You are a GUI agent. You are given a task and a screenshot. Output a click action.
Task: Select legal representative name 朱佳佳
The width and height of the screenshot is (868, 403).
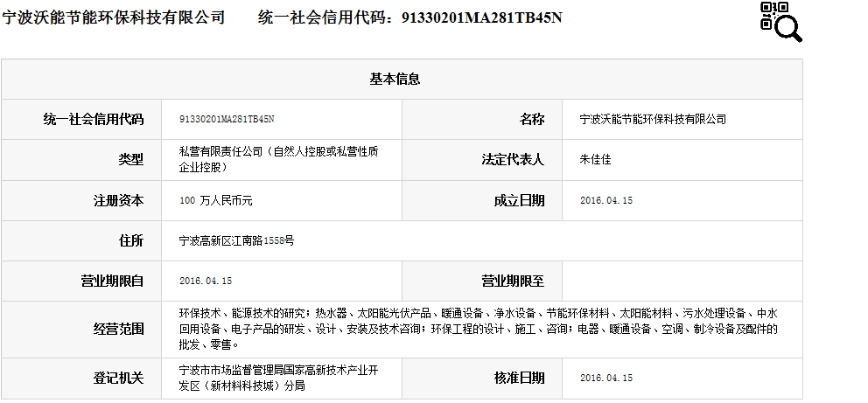coord(595,160)
